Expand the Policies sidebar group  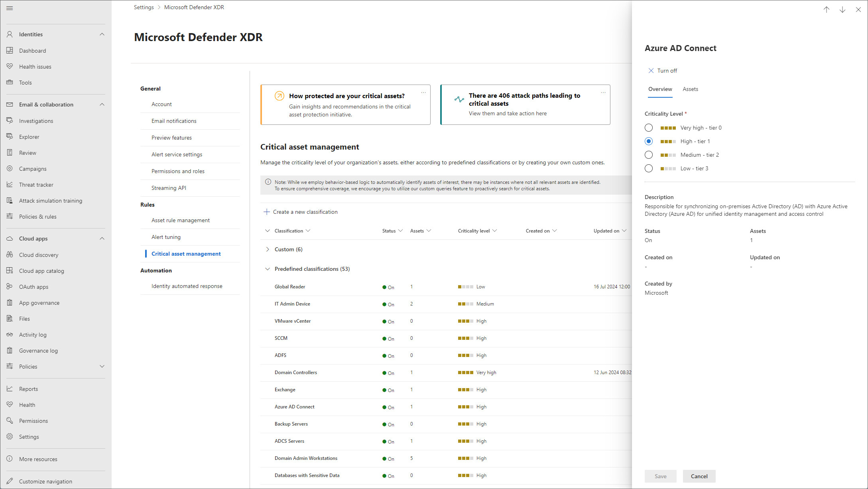pos(102,367)
